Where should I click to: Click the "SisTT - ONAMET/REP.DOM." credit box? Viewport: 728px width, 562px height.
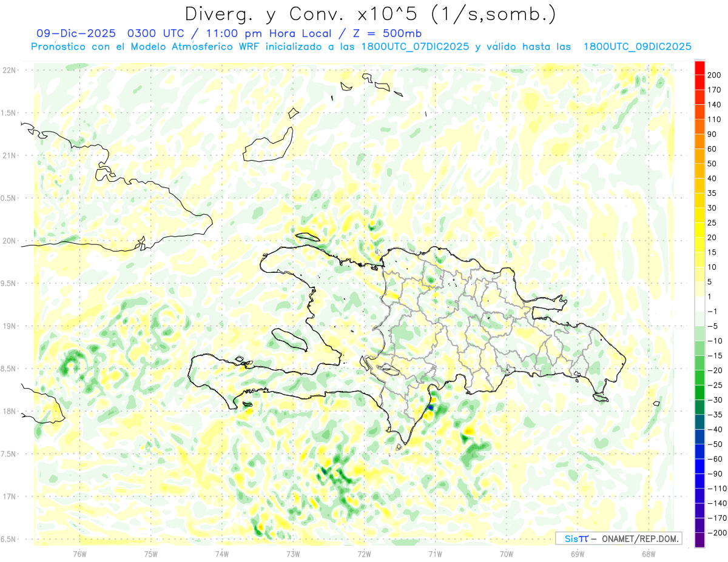click(x=619, y=538)
